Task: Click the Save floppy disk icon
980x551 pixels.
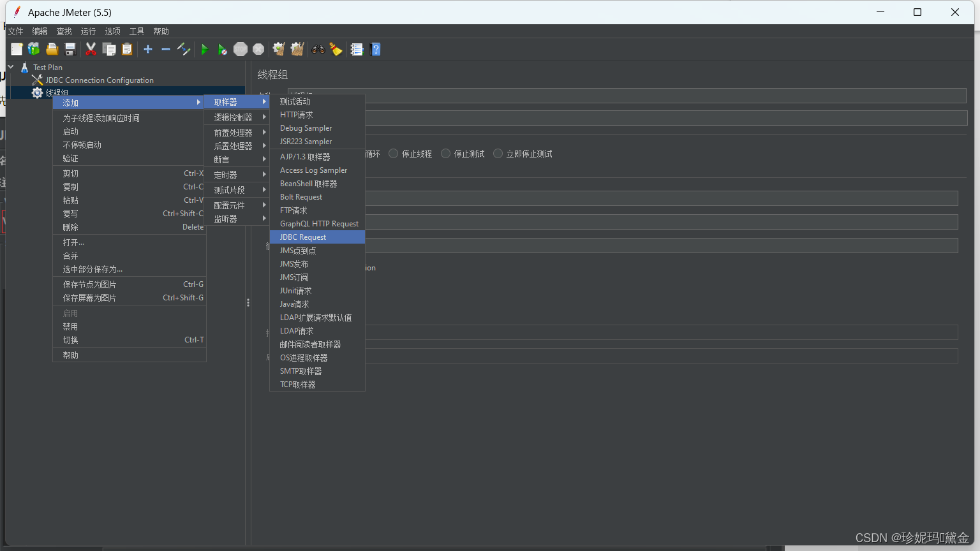Action: [x=70, y=49]
